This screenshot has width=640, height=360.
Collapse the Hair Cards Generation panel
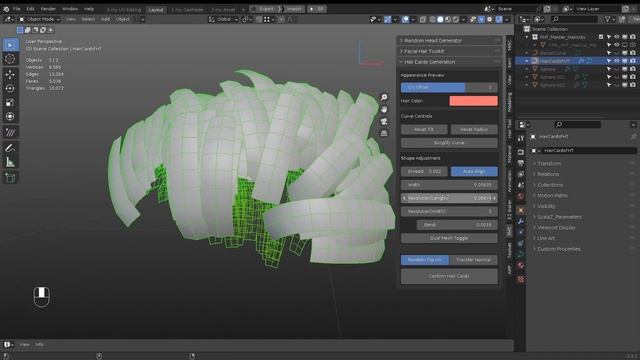449,62
